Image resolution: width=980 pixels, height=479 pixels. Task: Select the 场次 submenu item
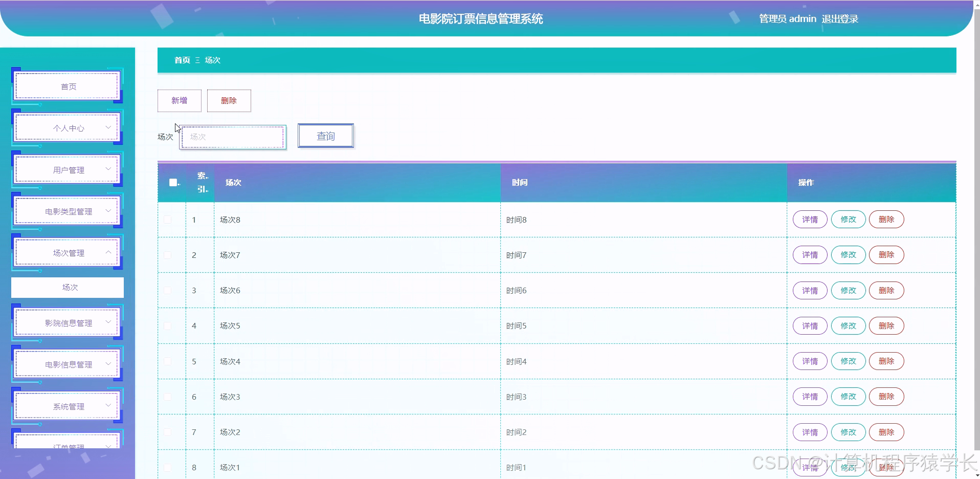pos(68,288)
